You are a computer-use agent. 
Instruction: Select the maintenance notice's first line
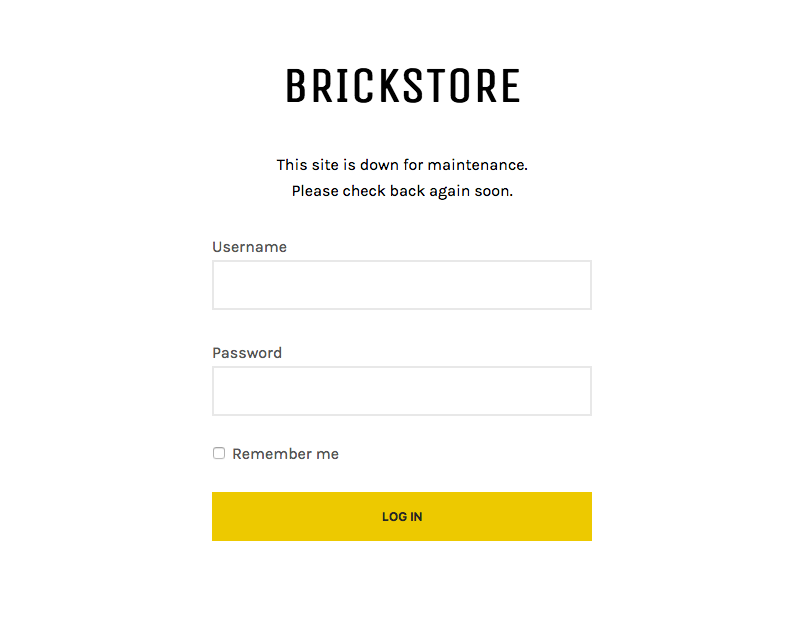[402, 164]
